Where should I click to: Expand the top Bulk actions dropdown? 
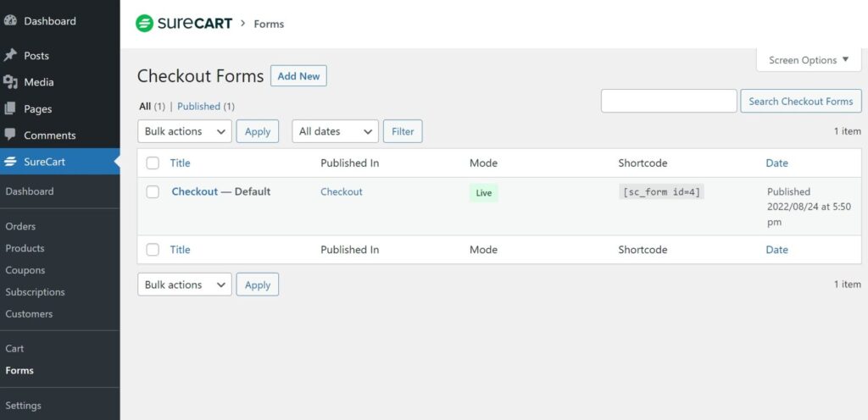click(x=184, y=131)
